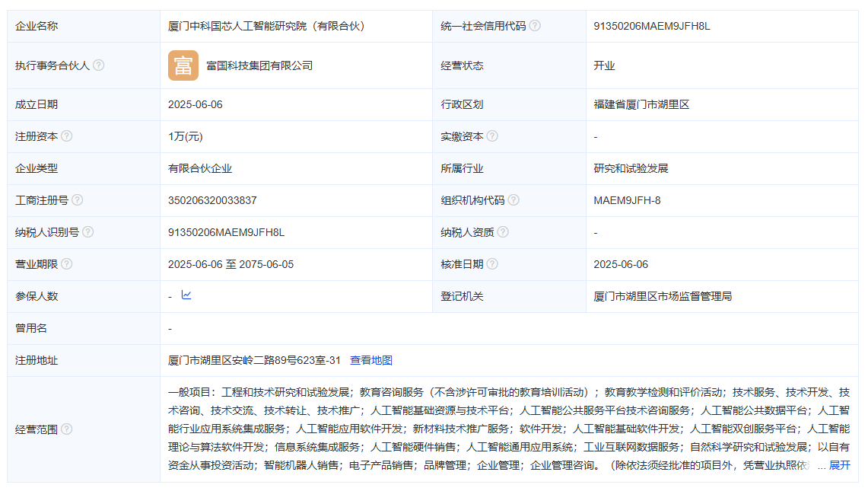Viewport: 868px width, 488px height.
Task: Select registration number 350206320033837
Action: coord(212,200)
